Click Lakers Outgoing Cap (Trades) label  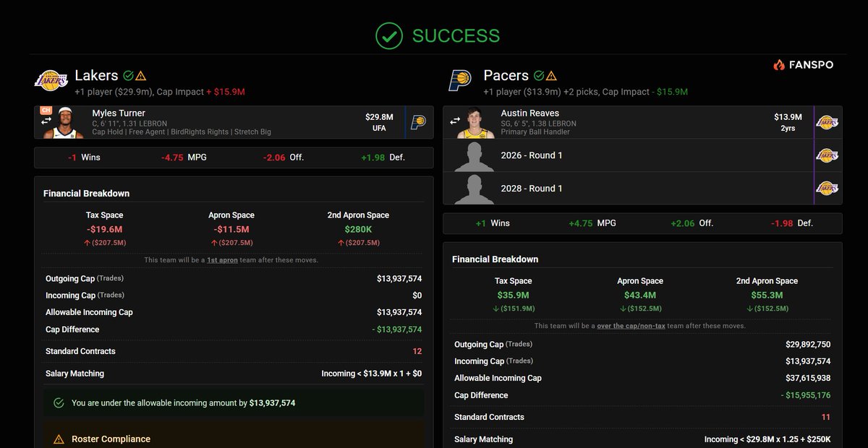[x=85, y=278]
